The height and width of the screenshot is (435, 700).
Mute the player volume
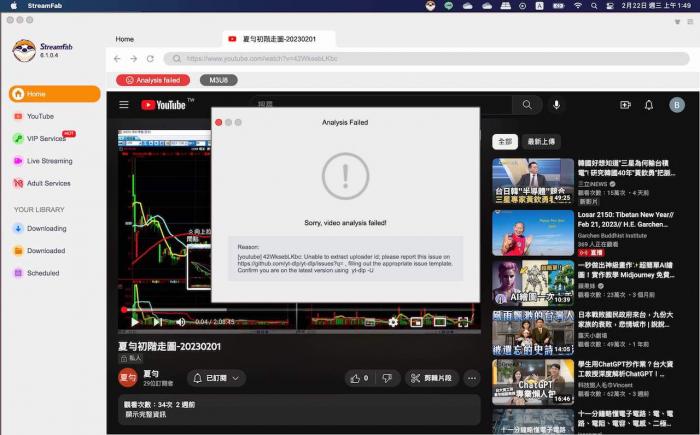coord(181,322)
